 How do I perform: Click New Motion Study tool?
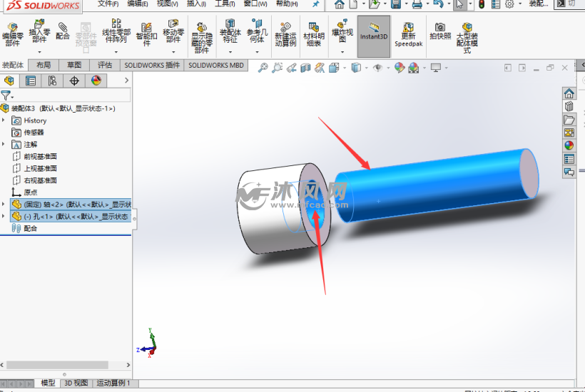(x=285, y=34)
